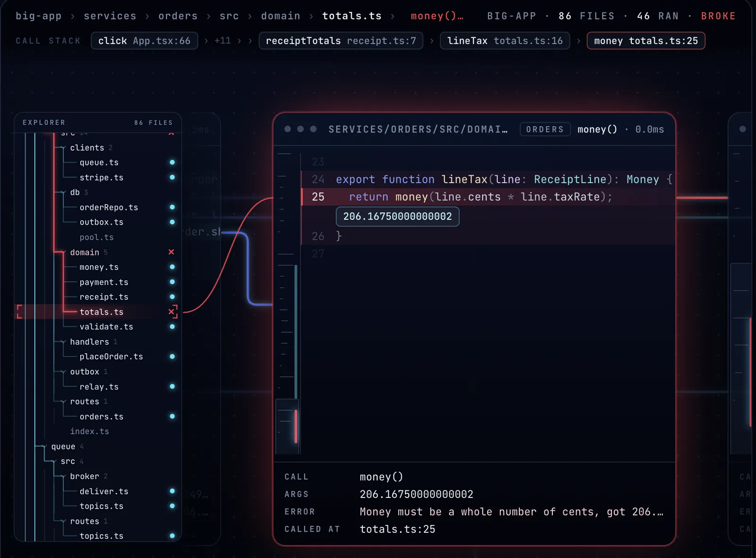756x558 pixels.
Task: Click the red X marker on totals.ts row
Action: pos(172,312)
